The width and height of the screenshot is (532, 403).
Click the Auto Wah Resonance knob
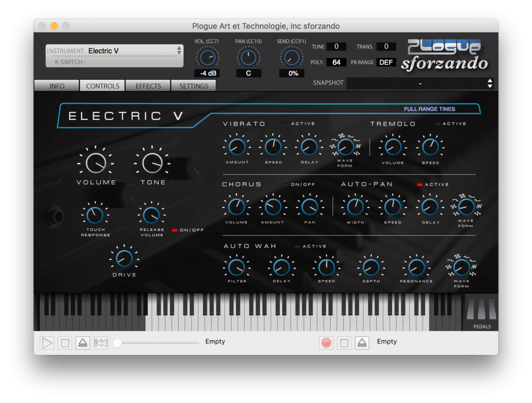click(416, 268)
